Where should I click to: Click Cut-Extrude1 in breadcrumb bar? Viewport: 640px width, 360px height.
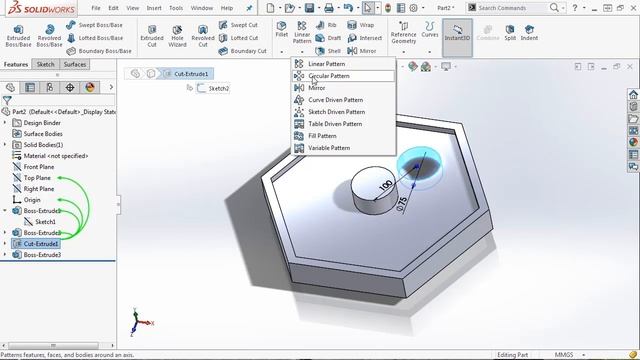188,74
